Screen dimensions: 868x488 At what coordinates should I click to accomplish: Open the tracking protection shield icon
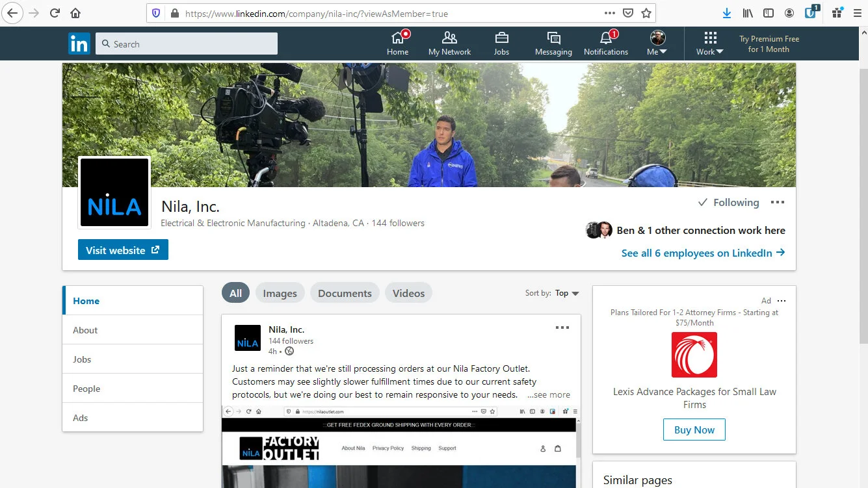point(156,13)
